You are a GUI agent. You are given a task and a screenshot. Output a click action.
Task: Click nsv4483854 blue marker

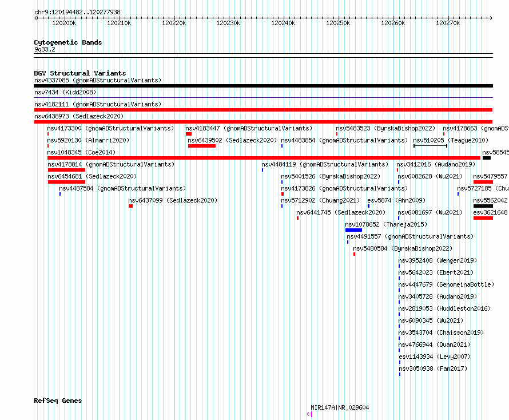tap(282, 146)
